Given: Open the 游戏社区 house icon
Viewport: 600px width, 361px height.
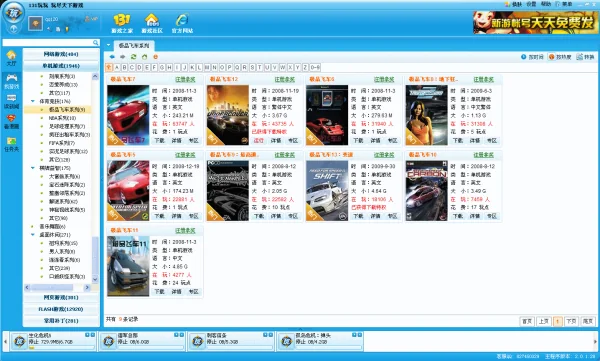Looking at the screenshot, I should click(x=152, y=23).
